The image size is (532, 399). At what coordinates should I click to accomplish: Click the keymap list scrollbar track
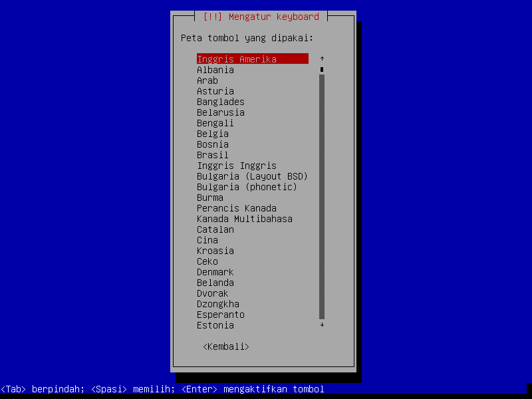322,199
